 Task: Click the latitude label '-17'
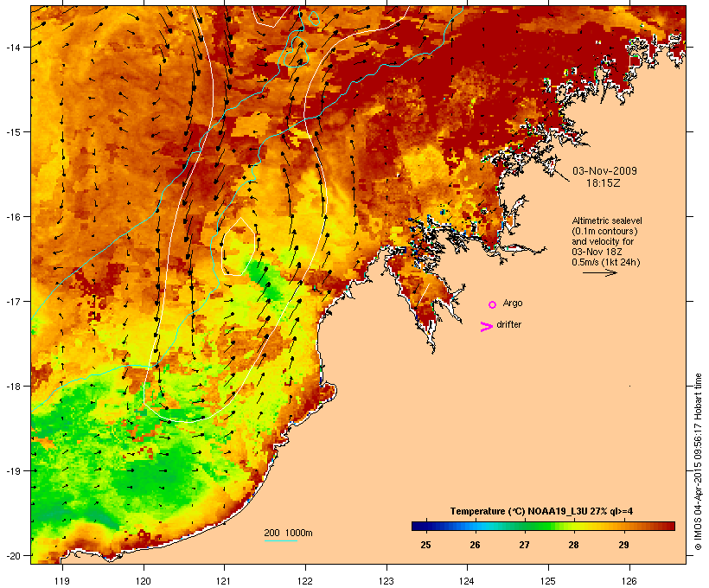click(13, 301)
